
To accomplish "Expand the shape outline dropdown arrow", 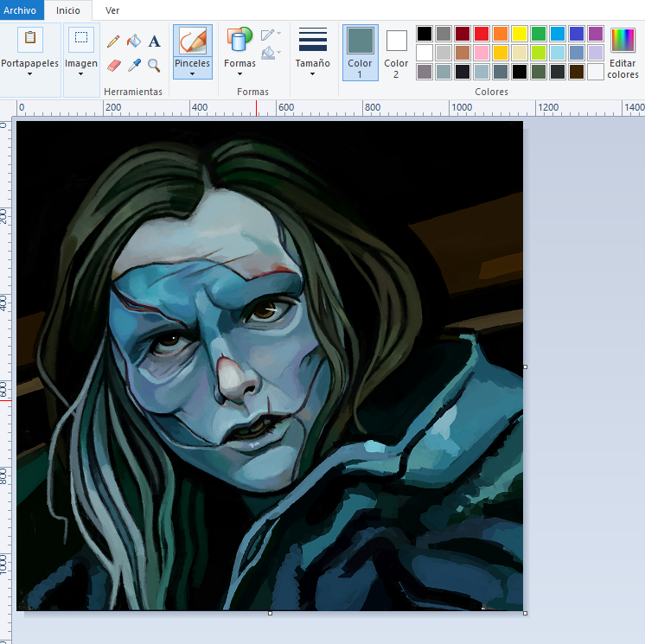I will [279, 34].
